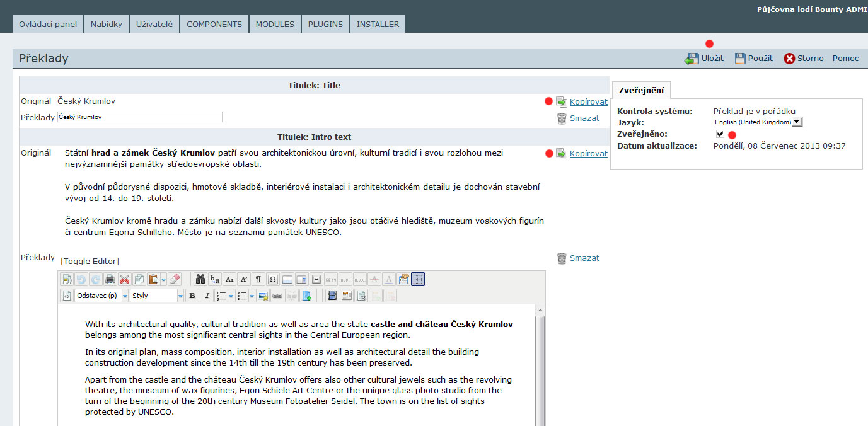
Task: Open the MODULES menu
Action: click(275, 24)
